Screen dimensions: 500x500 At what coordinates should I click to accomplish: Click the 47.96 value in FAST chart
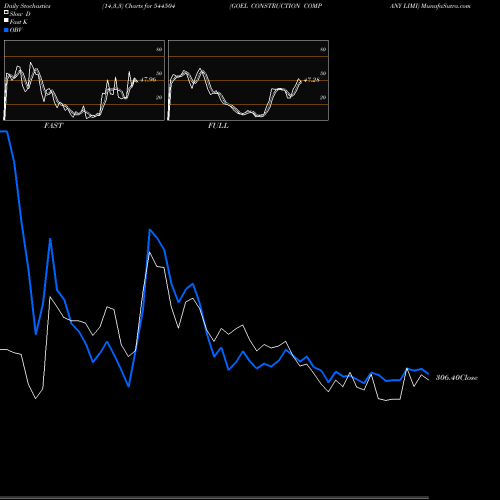click(x=148, y=80)
